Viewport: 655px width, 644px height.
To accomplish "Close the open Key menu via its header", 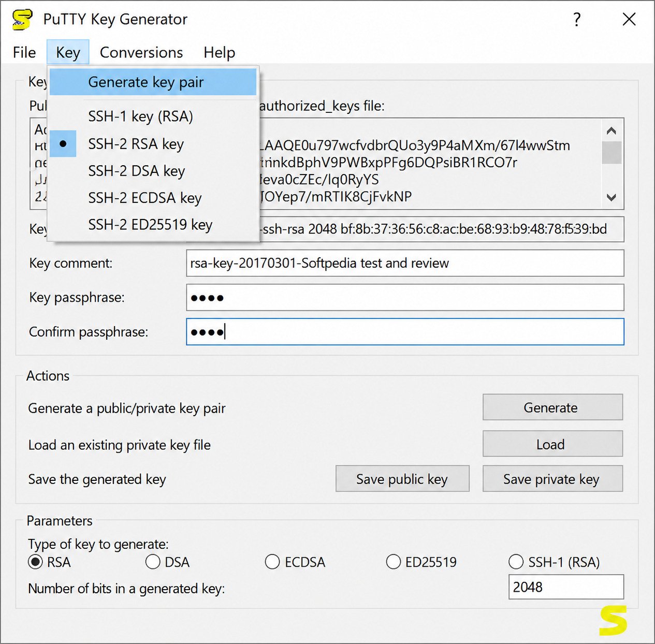I will (x=68, y=52).
